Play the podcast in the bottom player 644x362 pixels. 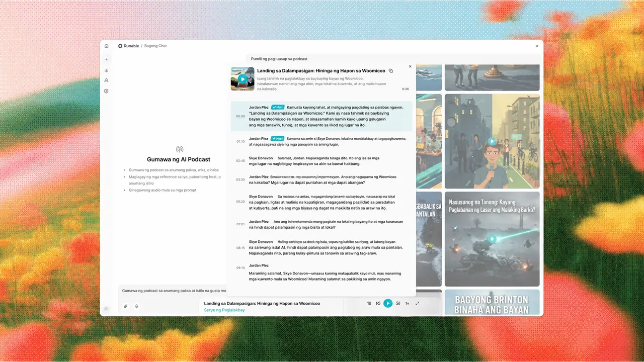pyautogui.click(x=388, y=303)
